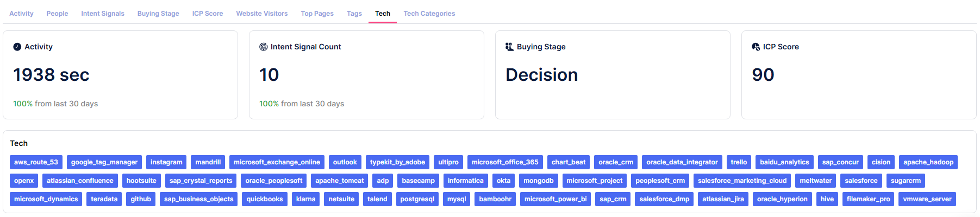Click the Activity clock icon
Viewport: 980px width, 217px height.
pos(17,47)
